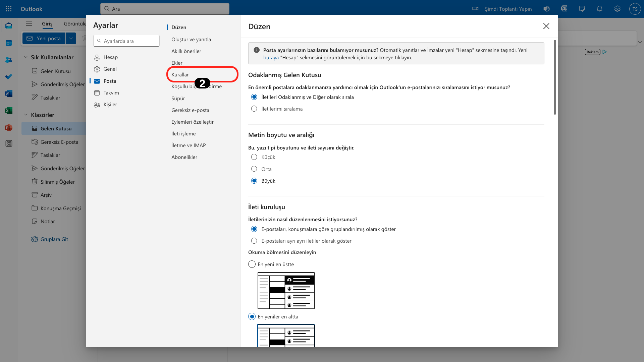Image resolution: width=644 pixels, height=362 pixels.
Task: Open the Yeni posta dropdown arrow
Action: (71, 38)
